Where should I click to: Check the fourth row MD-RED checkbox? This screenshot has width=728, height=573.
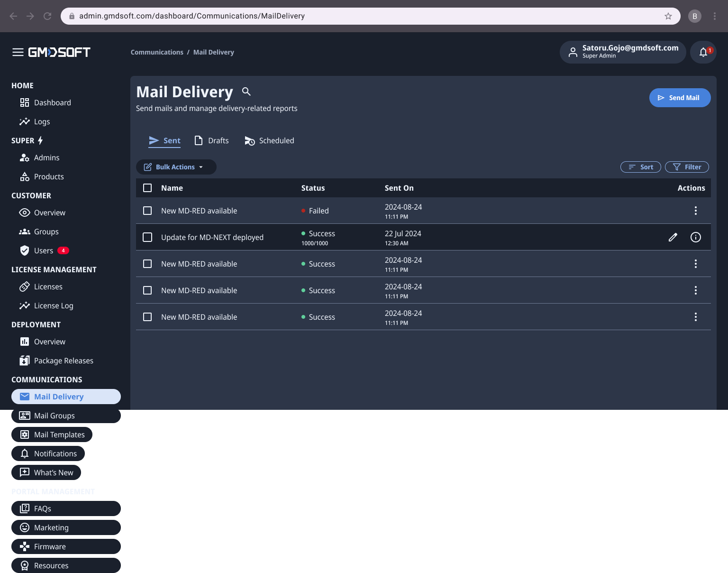pos(147,290)
